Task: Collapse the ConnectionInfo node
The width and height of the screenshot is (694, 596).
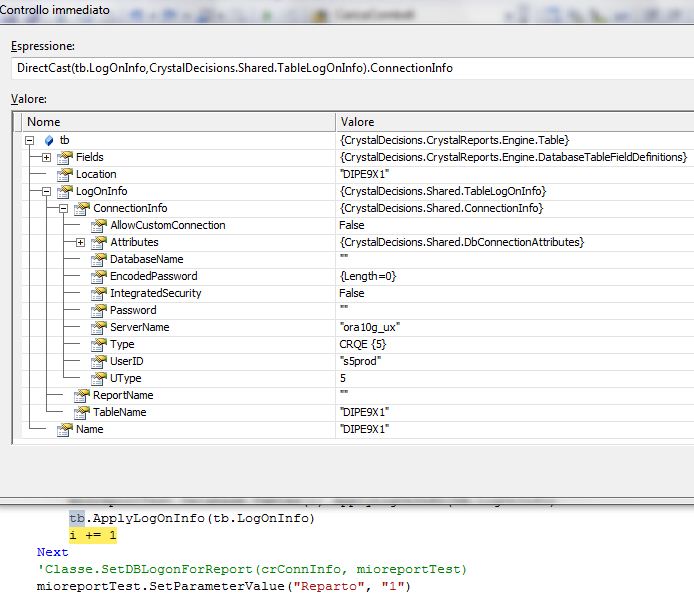Action: click(x=63, y=208)
